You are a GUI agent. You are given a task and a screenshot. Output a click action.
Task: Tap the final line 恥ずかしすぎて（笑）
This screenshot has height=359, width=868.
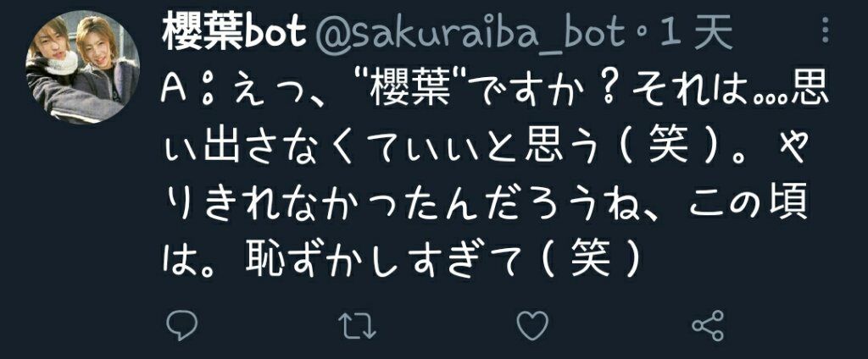pos(401,261)
